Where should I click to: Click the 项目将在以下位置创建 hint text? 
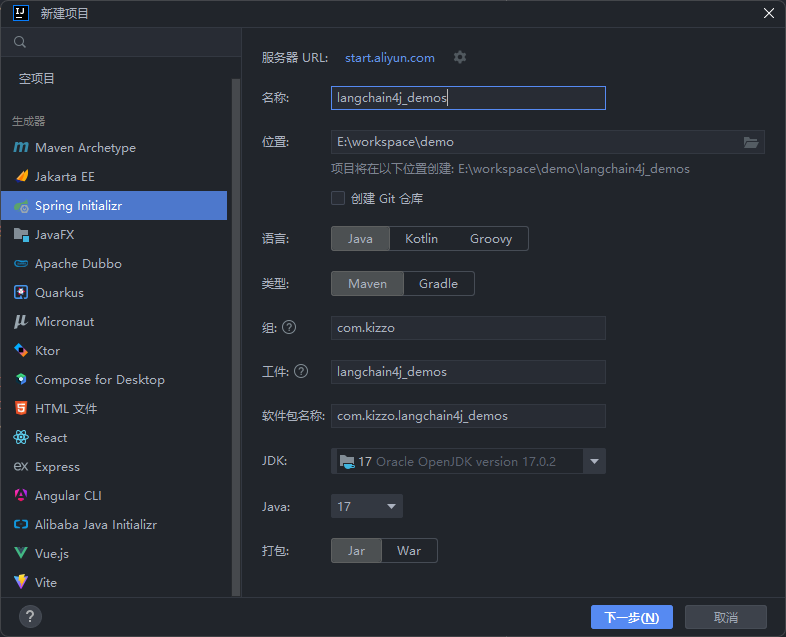[x=510, y=169]
